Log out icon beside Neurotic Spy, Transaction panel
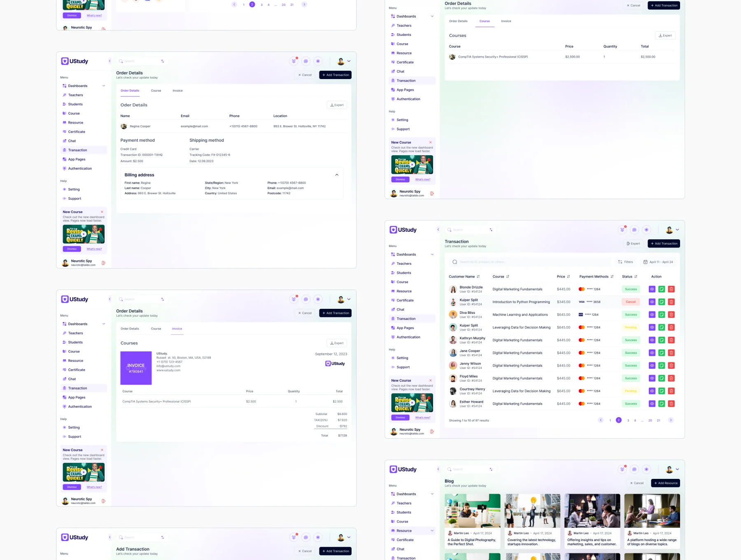The height and width of the screenshot is (560, 741). click(x=432, y=432)
